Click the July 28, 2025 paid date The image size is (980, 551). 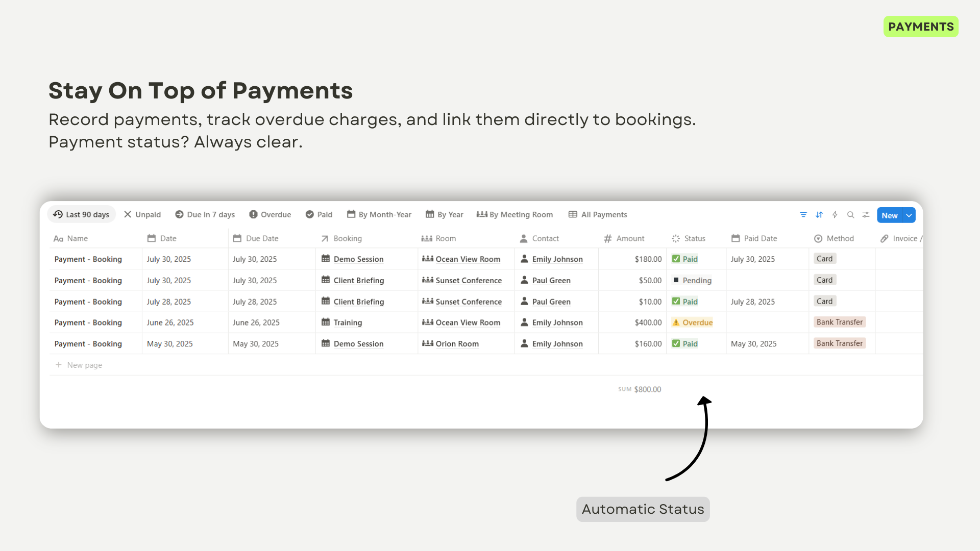(x=753, y=302)
